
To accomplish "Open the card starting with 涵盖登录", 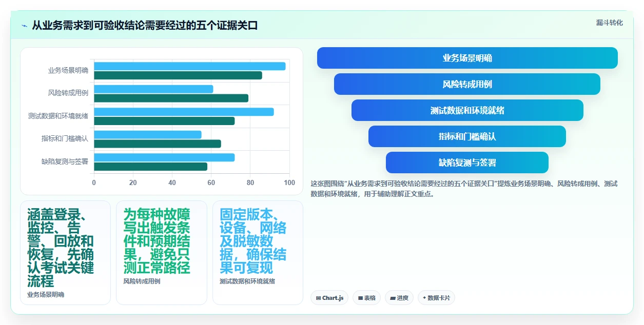I will [65, 253].
